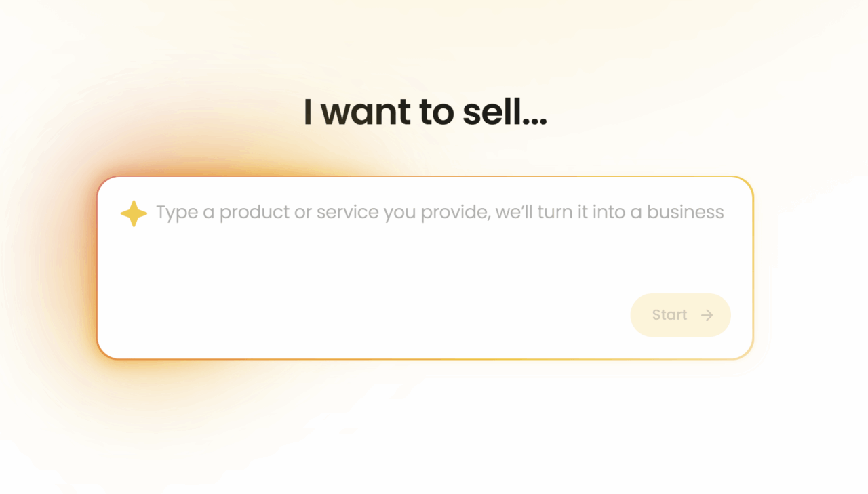
Task: Click the yellow sparkle icon
Action: pyautogui.click(x=134, y=213)
